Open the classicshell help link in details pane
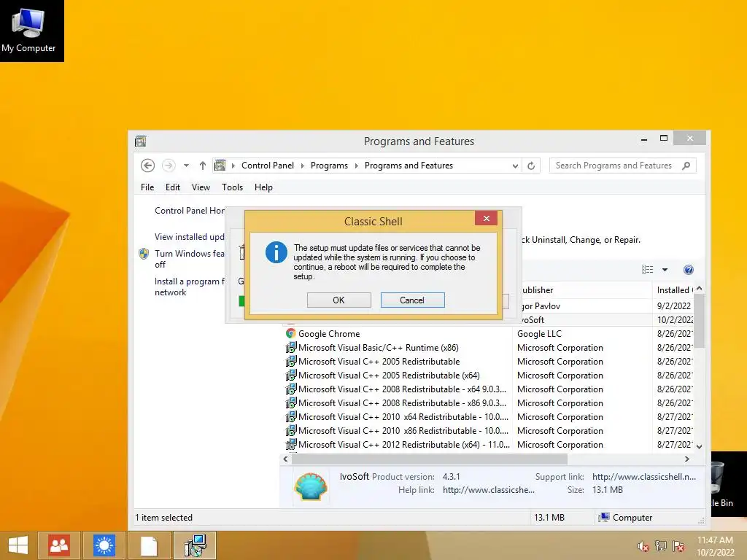The width and height of the screenshot is (747, 560). click(x=488, y=489)
